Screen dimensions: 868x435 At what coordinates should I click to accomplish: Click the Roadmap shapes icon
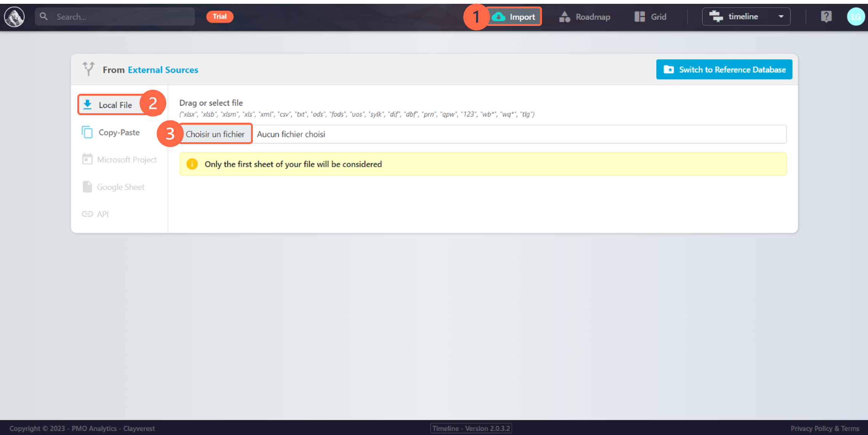[564, 17]
